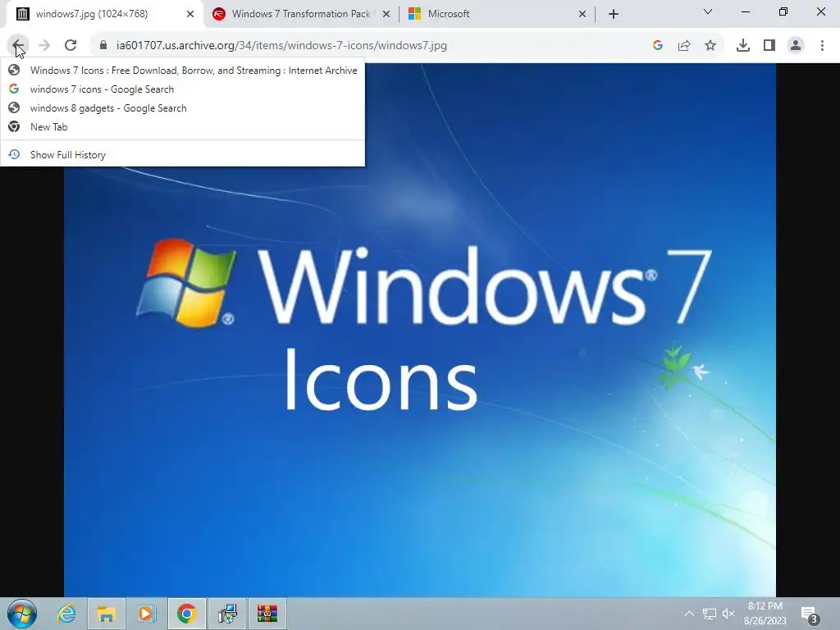The image size is (840, 630).
Task: Reload the current page
Action: (71, 46)
